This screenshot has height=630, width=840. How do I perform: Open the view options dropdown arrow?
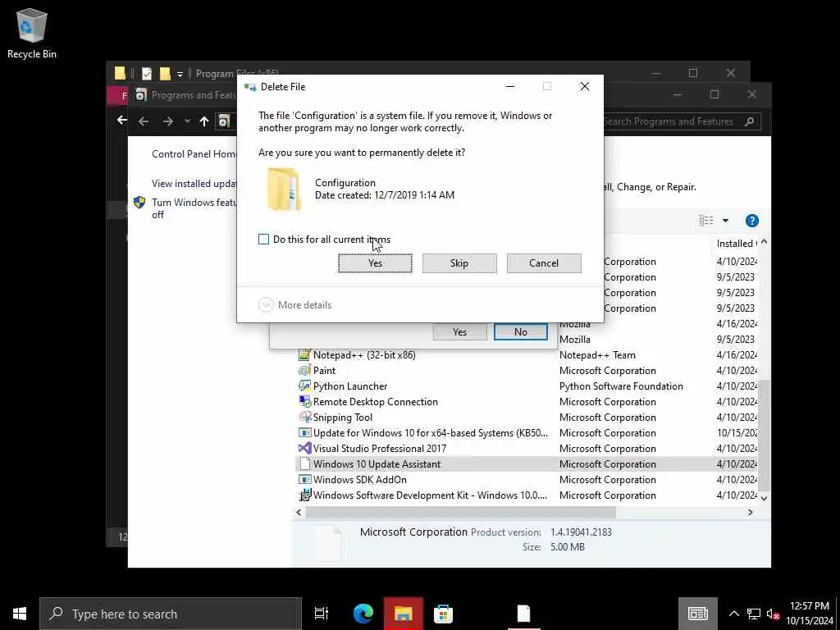[x=725, y=220]
